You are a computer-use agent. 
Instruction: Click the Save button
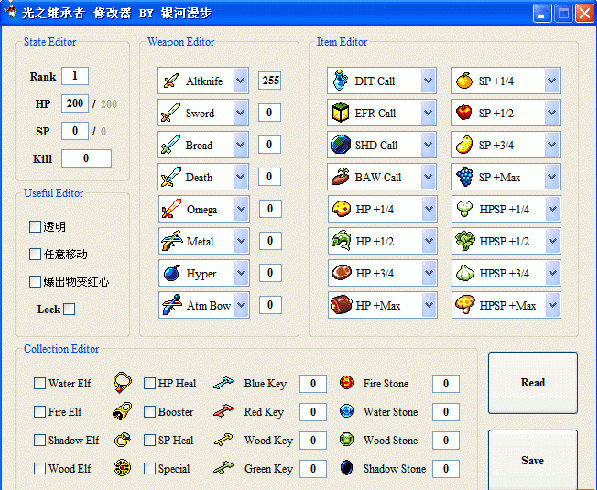533,460
